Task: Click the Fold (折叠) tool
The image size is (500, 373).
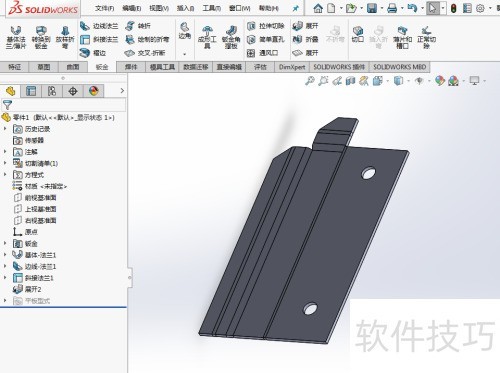Action: coord(305,39)
